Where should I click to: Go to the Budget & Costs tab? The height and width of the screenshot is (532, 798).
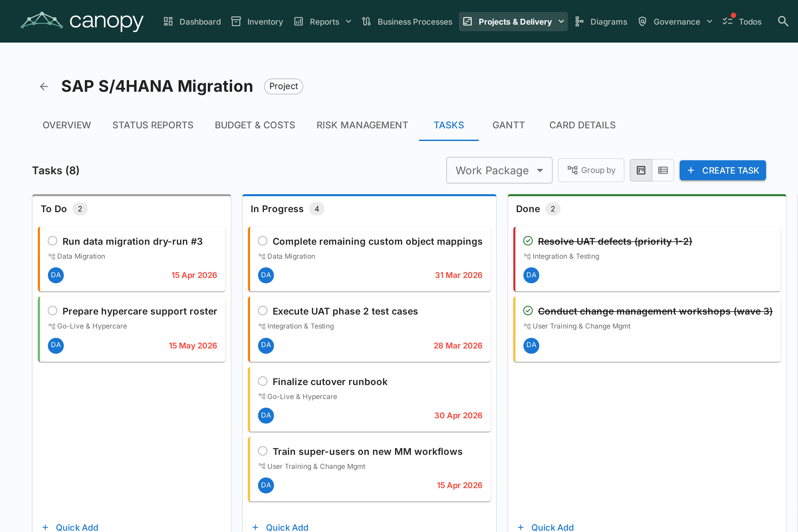pyautogui.click(x=255, y=125)
